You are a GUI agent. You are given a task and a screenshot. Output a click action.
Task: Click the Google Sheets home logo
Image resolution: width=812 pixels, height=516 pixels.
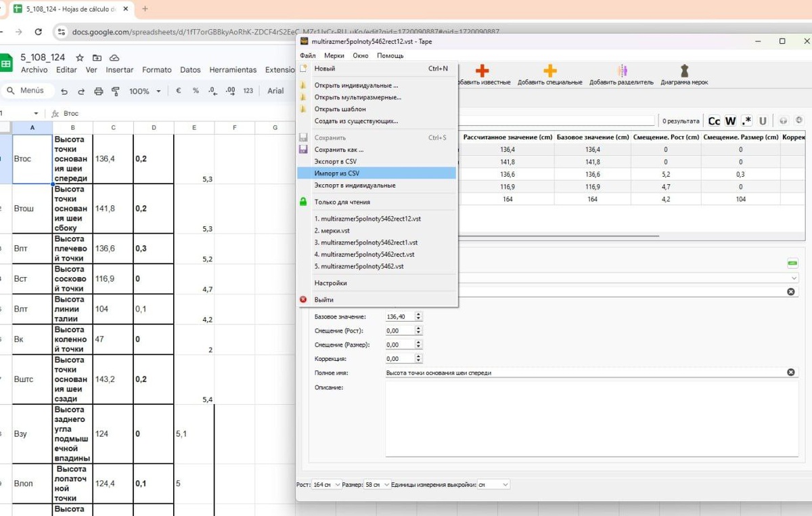[x=6, y=64]
